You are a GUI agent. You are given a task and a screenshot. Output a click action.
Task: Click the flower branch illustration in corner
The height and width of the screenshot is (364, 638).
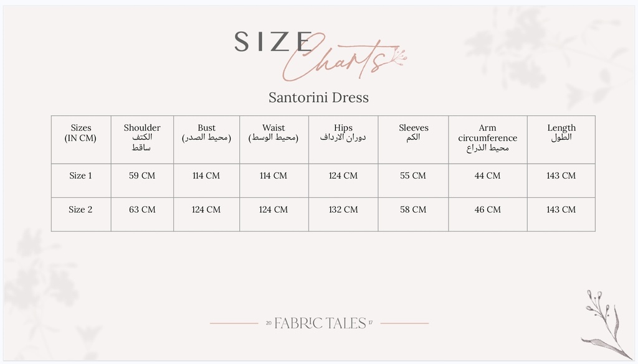pos(607,325)
